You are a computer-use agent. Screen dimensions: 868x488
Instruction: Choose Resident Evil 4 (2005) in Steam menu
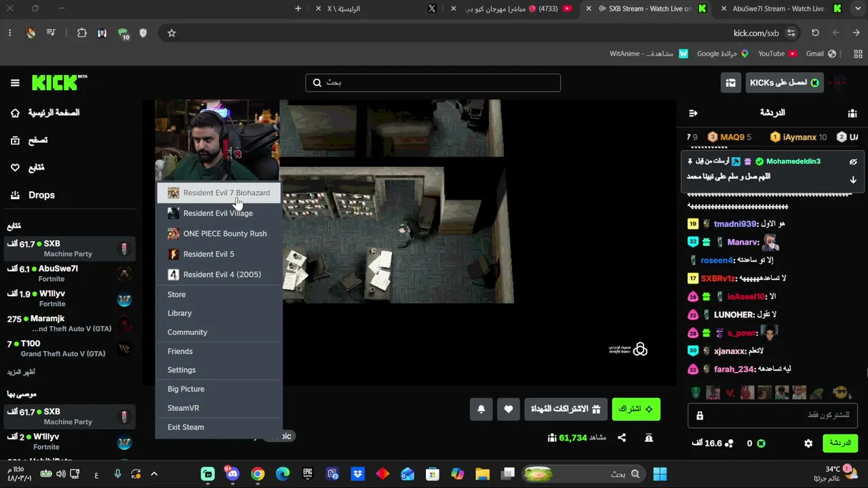pyautogui.click(x=219, y=274)
